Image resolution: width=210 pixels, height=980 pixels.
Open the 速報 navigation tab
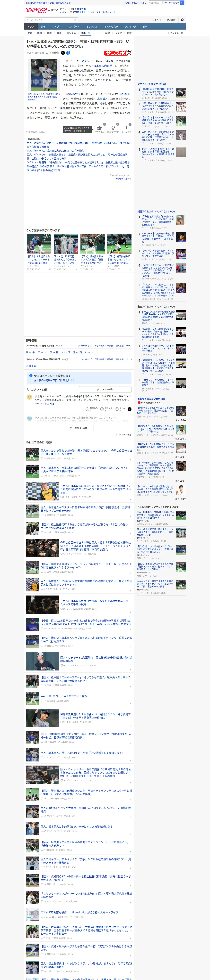(x=43, y=27)
